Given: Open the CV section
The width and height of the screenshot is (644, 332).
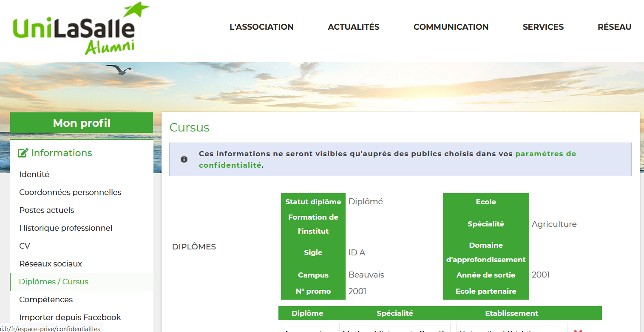Looking at the screenshot, I should 25,246.
